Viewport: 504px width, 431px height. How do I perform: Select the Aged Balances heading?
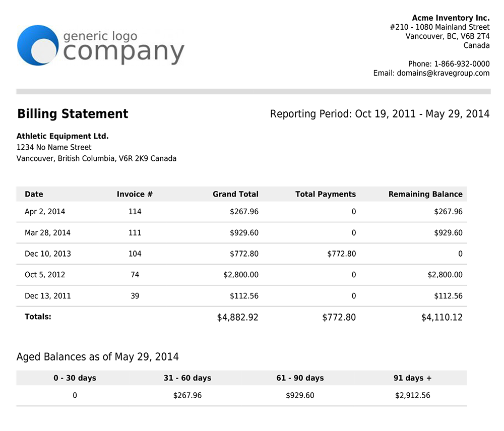click(98, 356)
